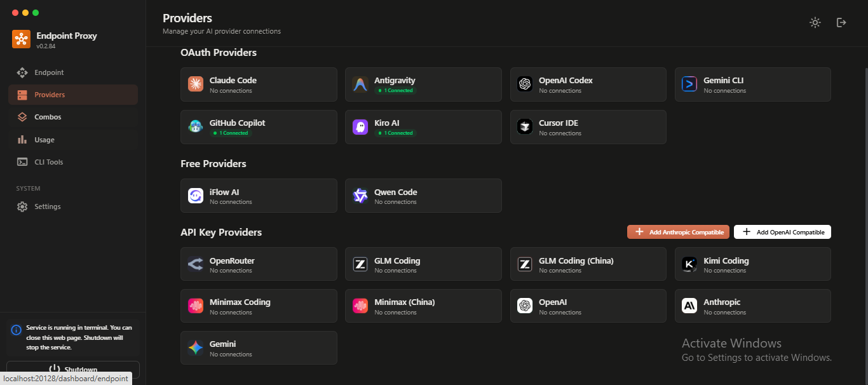Open Settings from the sidebar
Screen dimensions: 868x385
(46, 206)
